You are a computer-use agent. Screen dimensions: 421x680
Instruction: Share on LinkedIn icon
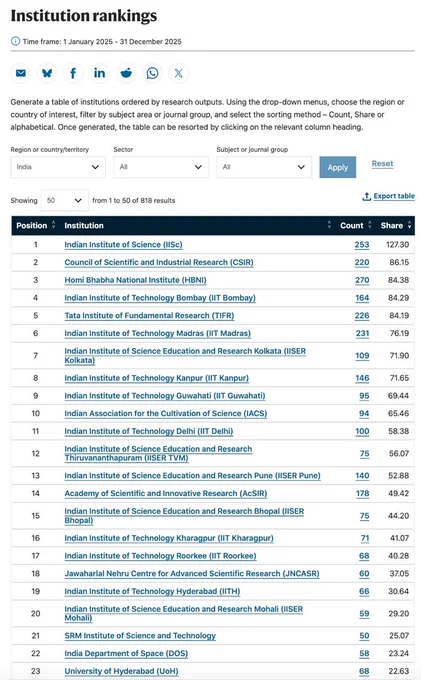pyautogui.click(x=99, y=73)
